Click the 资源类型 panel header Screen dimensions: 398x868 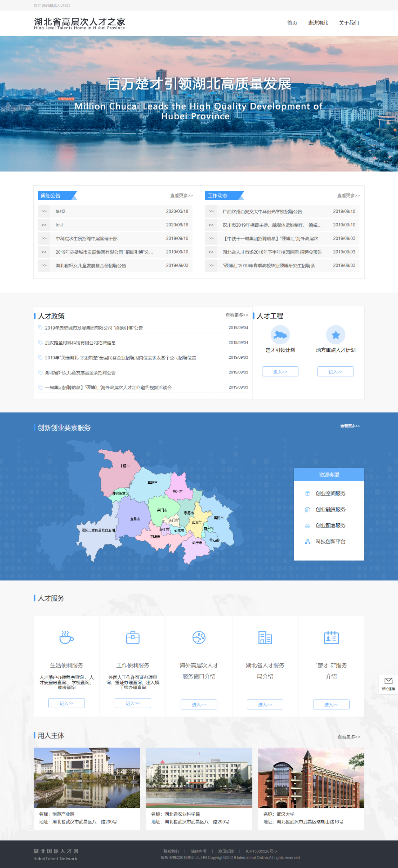329,475
